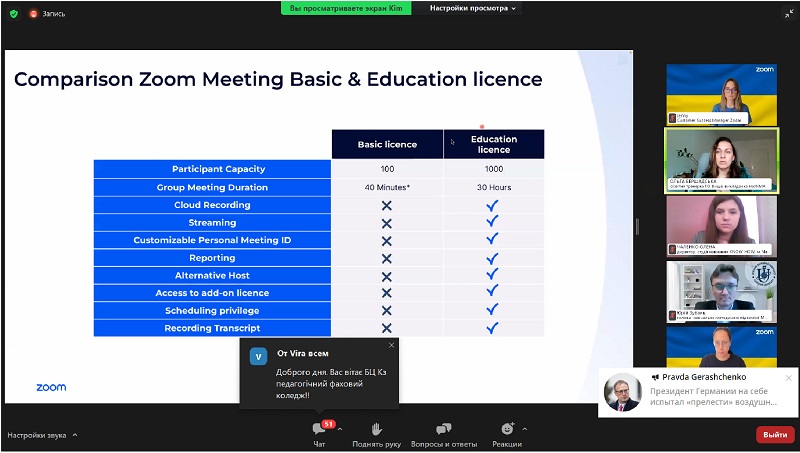800x453 pixels.
Task: Expand the Настройки просмотра dropdown
Action: click(x=472, y=8)
